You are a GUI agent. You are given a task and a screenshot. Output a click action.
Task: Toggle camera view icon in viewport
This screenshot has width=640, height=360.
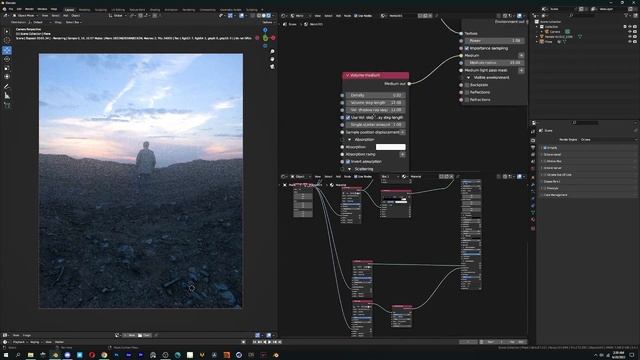click(272, 67)
